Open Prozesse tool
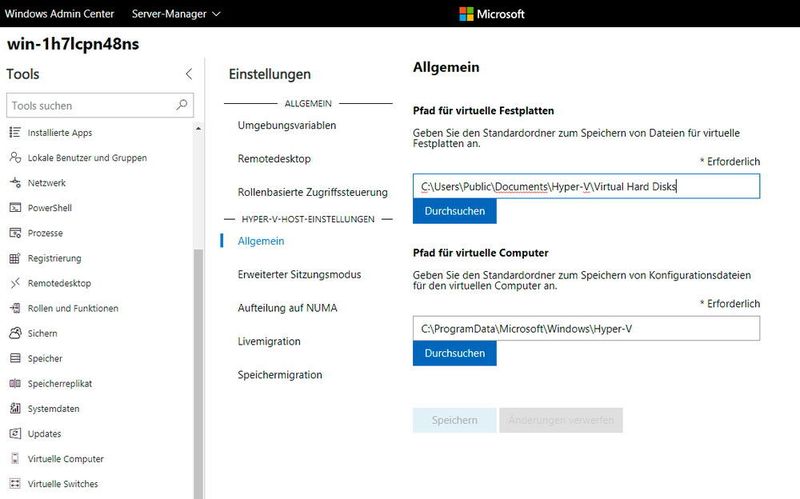 click(x=45, y=233)
